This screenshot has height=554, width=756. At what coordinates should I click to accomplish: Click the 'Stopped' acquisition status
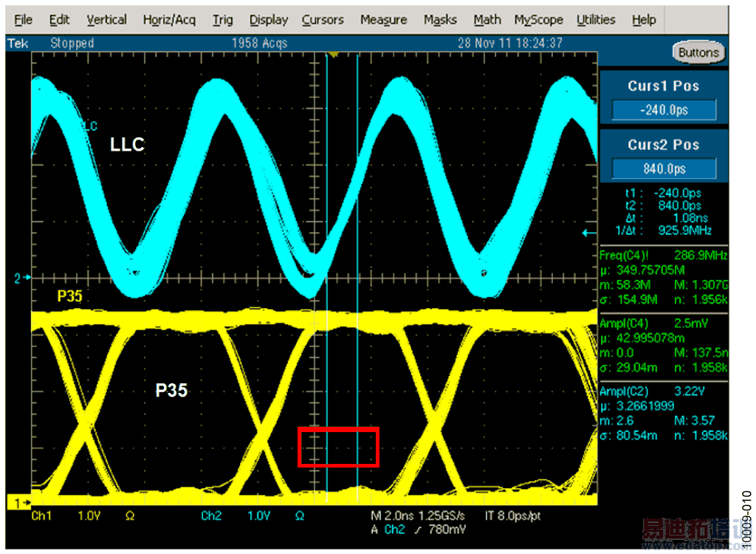click(72, 44)
